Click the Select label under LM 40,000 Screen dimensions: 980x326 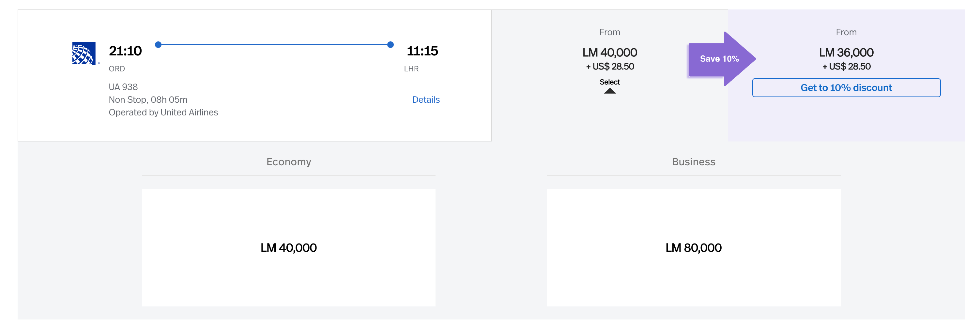tap(609, 82)
